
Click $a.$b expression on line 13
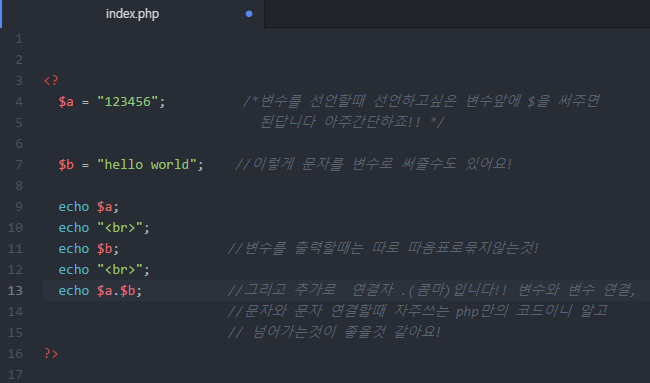click(116, 291)
